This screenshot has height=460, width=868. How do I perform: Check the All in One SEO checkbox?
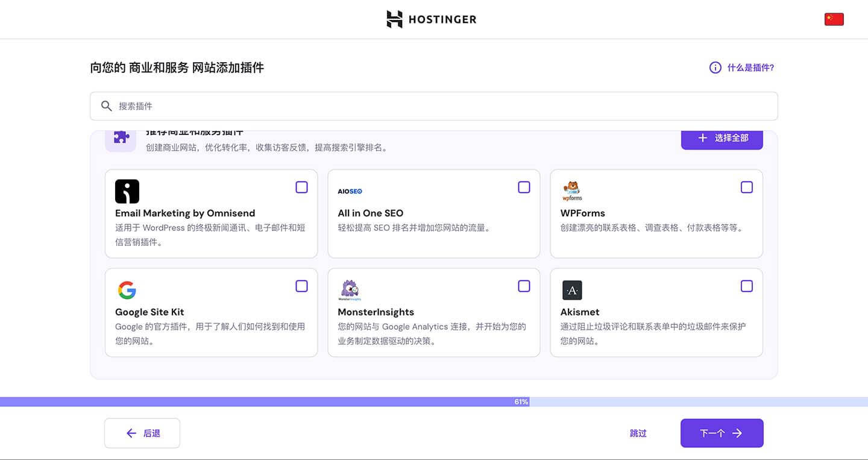tap(524, 187)
